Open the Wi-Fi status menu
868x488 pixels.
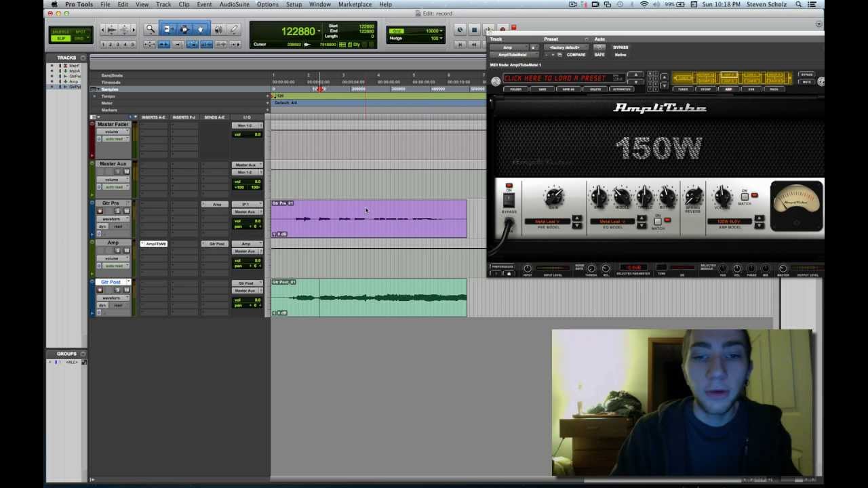pos(644,5)
